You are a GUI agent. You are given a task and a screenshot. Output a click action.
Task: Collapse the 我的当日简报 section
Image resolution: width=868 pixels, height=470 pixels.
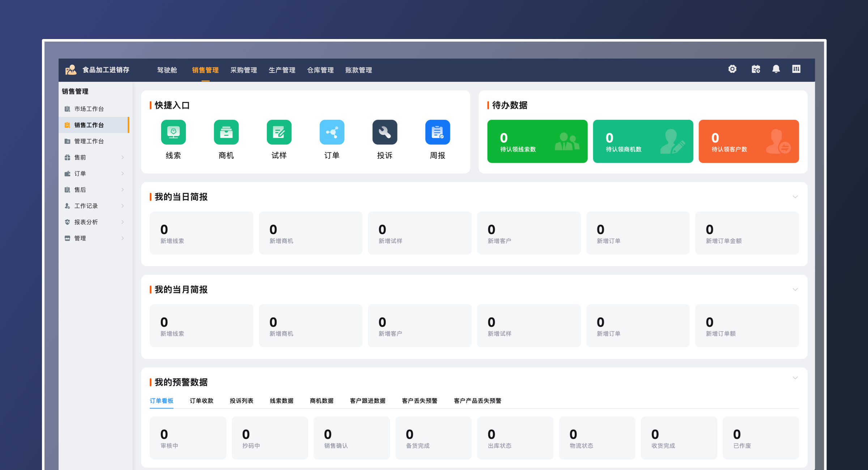pos(795,197)
